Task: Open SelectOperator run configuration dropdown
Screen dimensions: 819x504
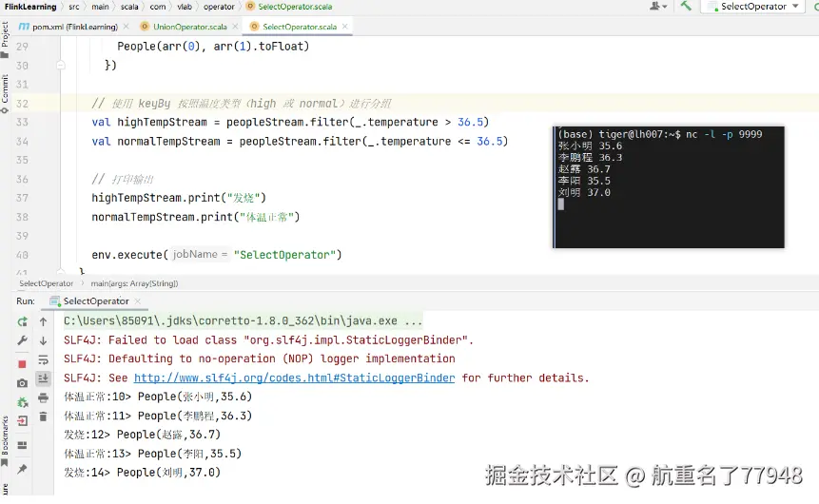Action: coord(754,7)
